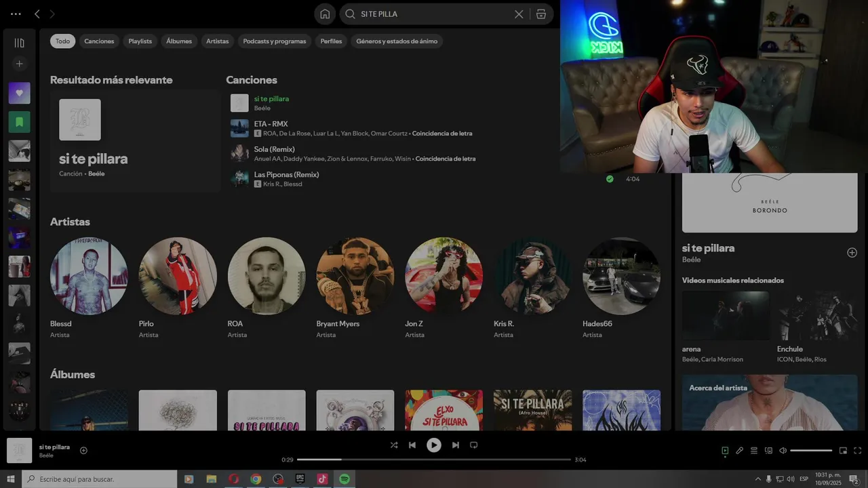Open artist Hades66
Screen dimensions: 868x488
[621, 276]
